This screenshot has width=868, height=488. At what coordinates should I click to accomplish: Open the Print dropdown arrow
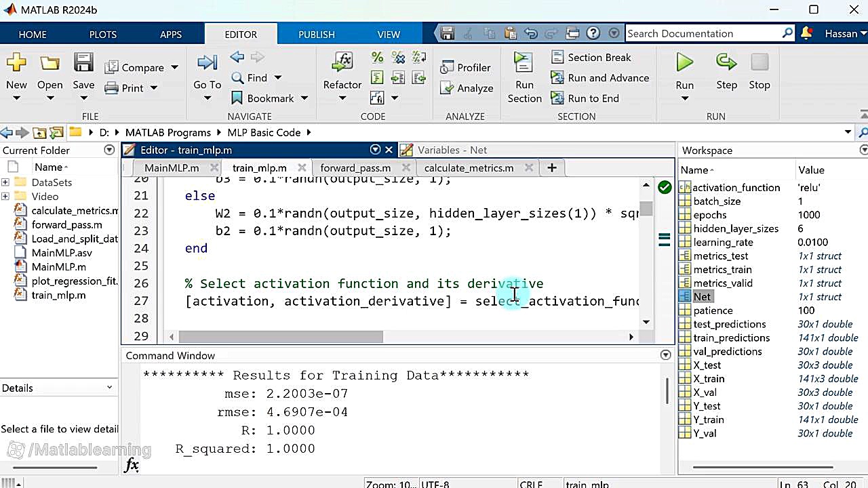pyautogui.click(x=153, y=88)
